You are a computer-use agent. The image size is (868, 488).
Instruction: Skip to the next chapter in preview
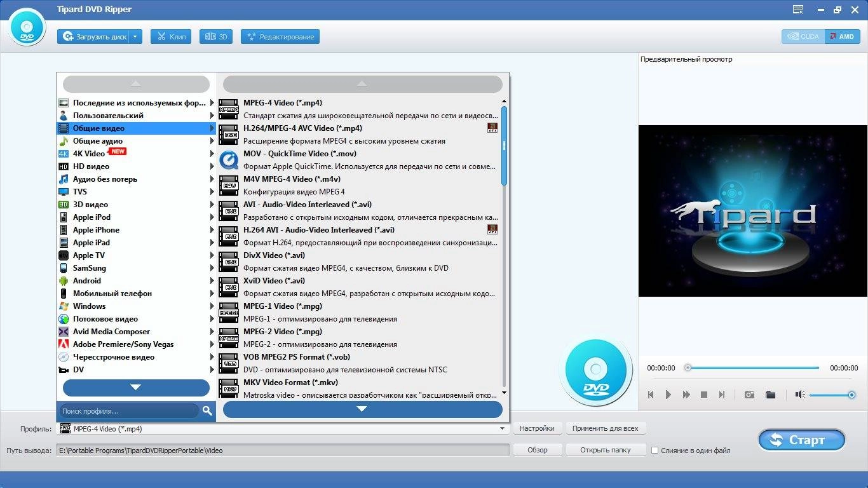(x=722, y=395)
